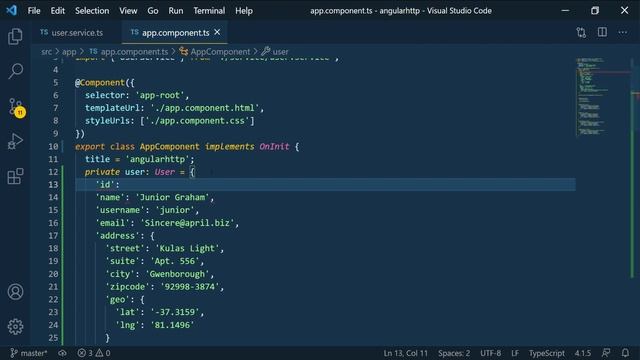Open the Search view in activity bar
Screen dimensions: 640x360
pos(15,71)
